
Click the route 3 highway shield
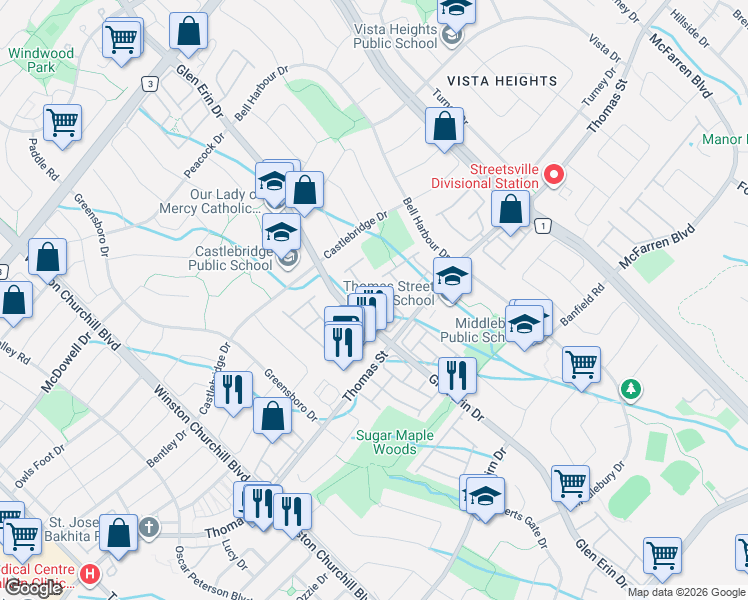click(x=150, y=84)
